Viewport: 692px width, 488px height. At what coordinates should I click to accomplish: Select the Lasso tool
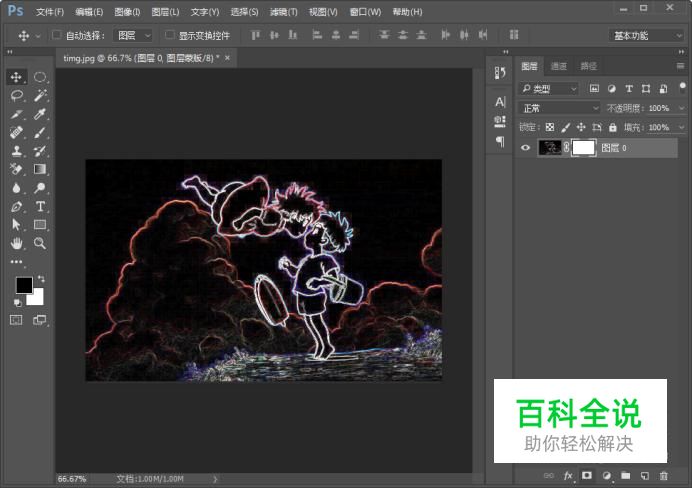(x=17, y=95)
